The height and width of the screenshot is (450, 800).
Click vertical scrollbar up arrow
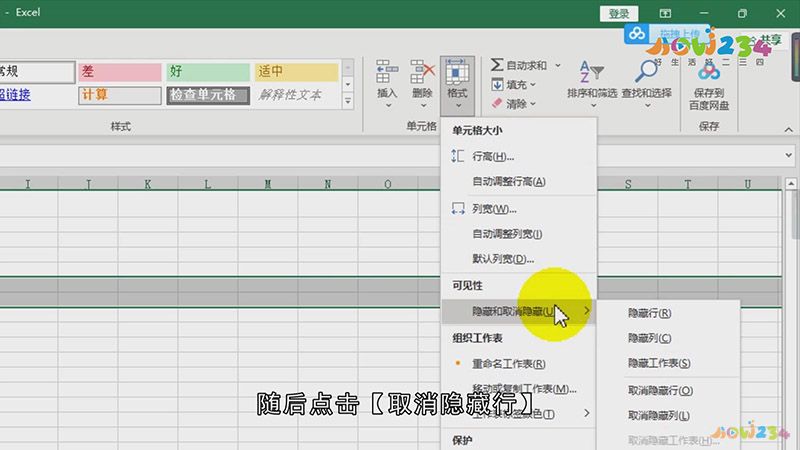[x=791, y=183]
